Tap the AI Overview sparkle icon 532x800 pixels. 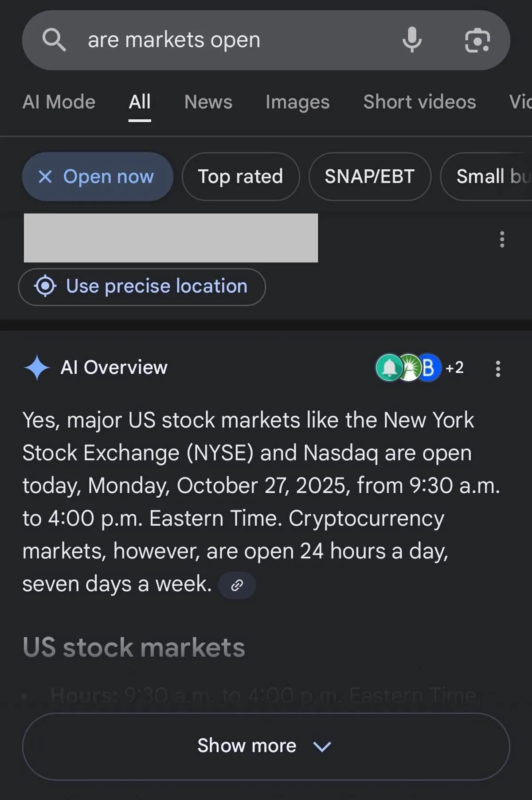pyautogui.click(x=37, y=368)
